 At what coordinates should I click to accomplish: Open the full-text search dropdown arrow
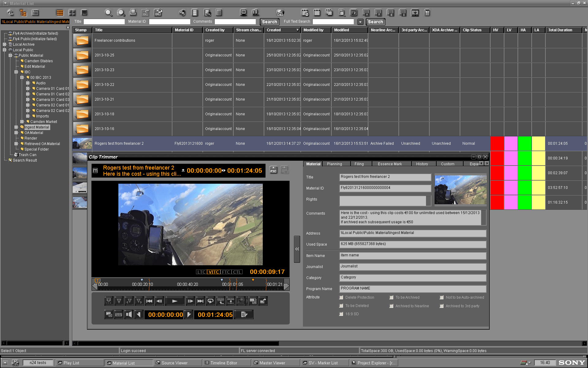[360, 22]
